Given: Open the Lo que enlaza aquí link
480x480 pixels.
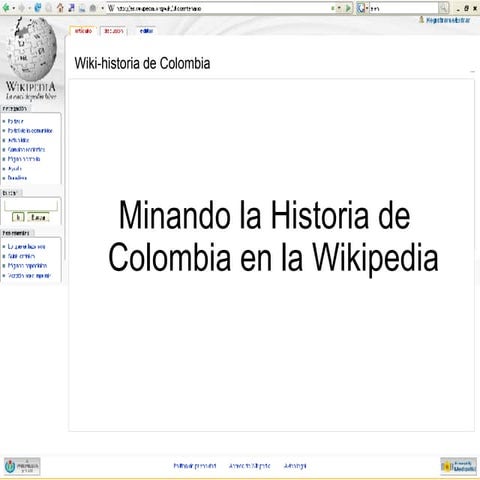Looking at the screenshot, I should (26, 247).
